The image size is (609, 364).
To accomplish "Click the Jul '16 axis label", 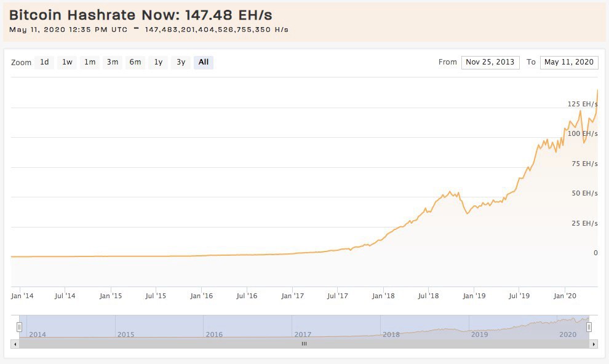I will pos(247,296).
